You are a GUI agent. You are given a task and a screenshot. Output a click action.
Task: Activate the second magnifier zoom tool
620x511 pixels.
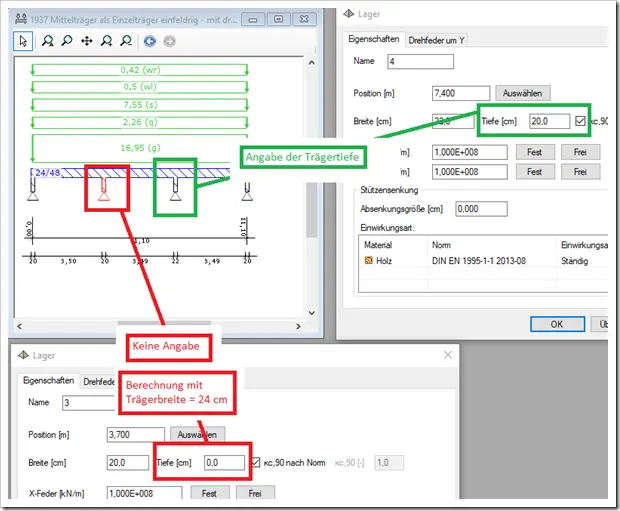(67, 41)
